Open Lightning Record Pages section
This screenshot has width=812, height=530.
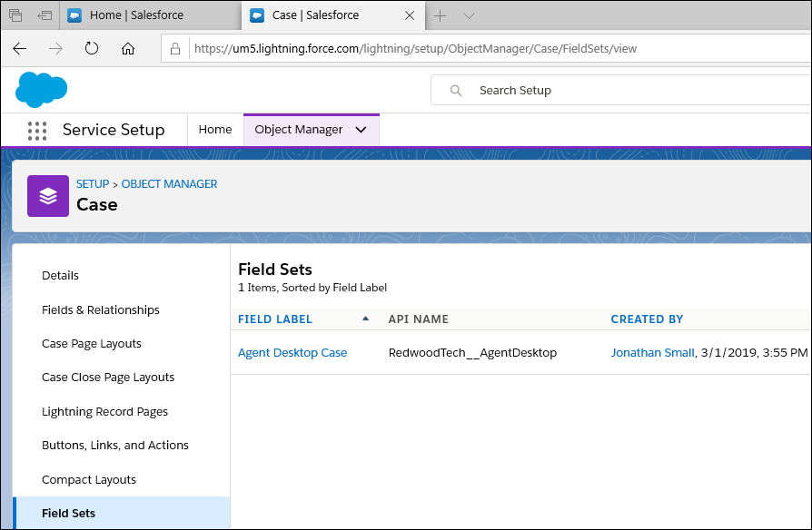coord(104,412)
